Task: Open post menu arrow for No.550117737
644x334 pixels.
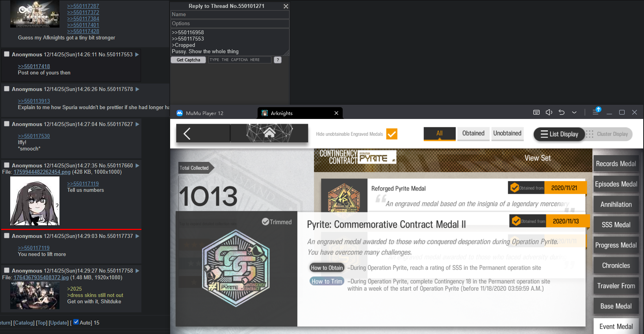Action: [137, 236]
